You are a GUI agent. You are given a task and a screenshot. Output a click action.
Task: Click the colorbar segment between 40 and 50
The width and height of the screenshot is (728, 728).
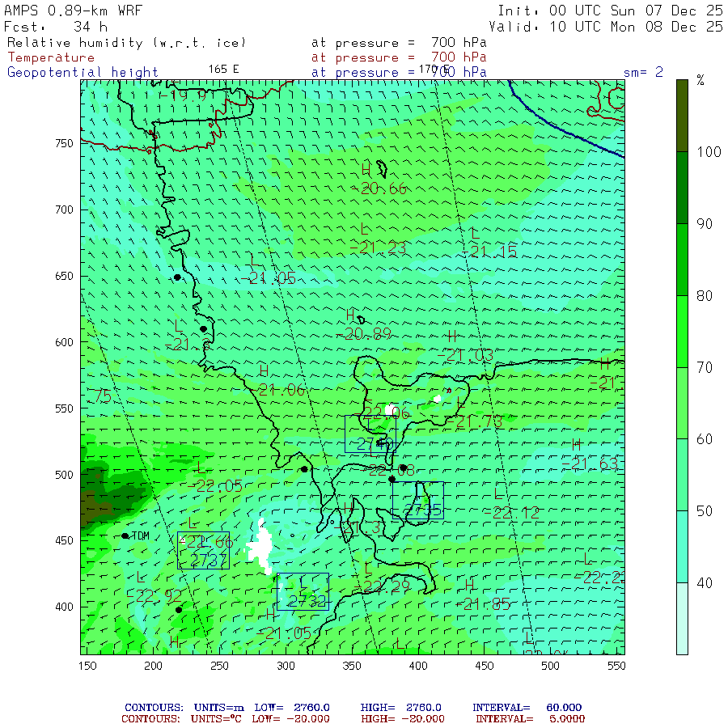[682, 547]
